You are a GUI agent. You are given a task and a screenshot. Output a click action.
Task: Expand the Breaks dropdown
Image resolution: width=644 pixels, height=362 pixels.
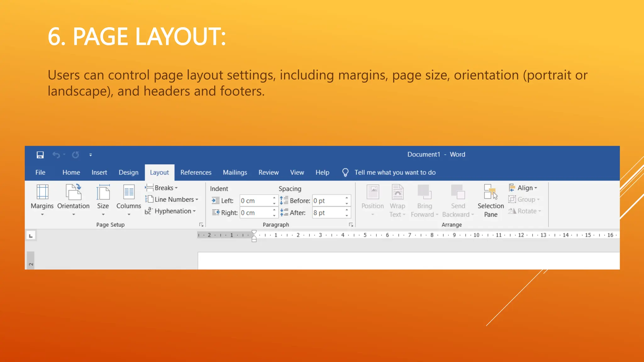164,188
